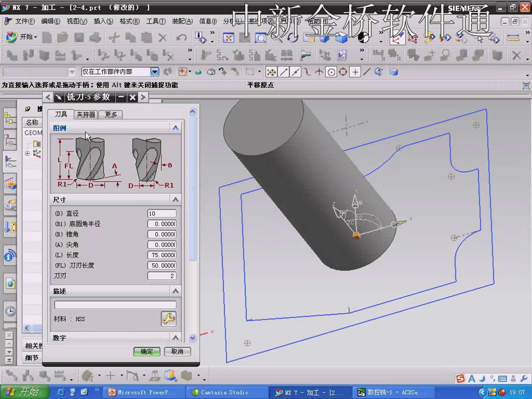This screenshot has height=399, width=532.
Task: Click the Create Operation icon in second toolbar
Action: pyautogui.click(x=77, y=55)
